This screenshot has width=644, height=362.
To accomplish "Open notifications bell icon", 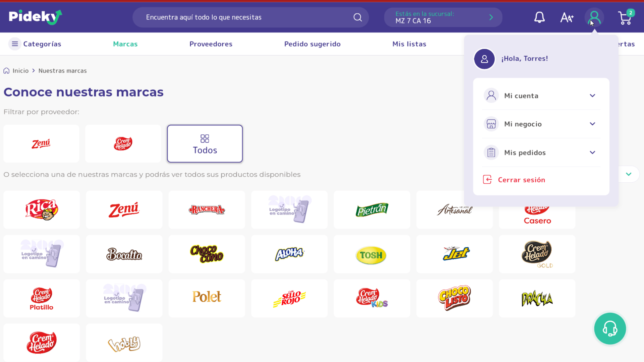I will (539, 17).
